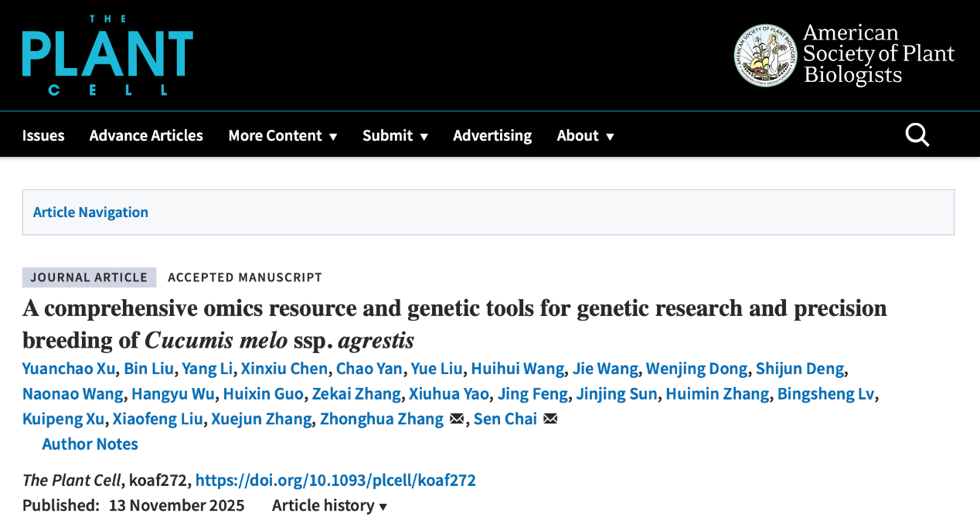Open Advance Articles page

click(146, 135)
